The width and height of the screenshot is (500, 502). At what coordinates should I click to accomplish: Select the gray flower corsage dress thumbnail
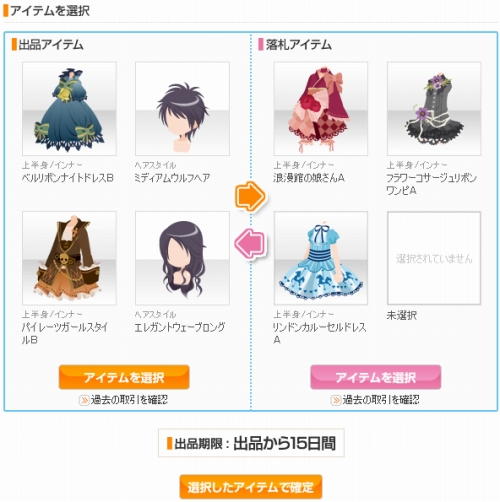[434, 109]
